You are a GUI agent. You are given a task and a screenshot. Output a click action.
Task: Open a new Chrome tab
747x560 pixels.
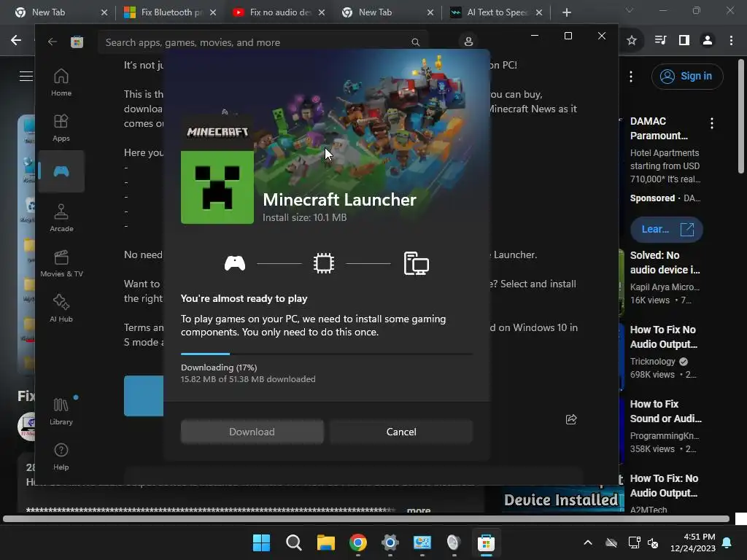(566, 12)
